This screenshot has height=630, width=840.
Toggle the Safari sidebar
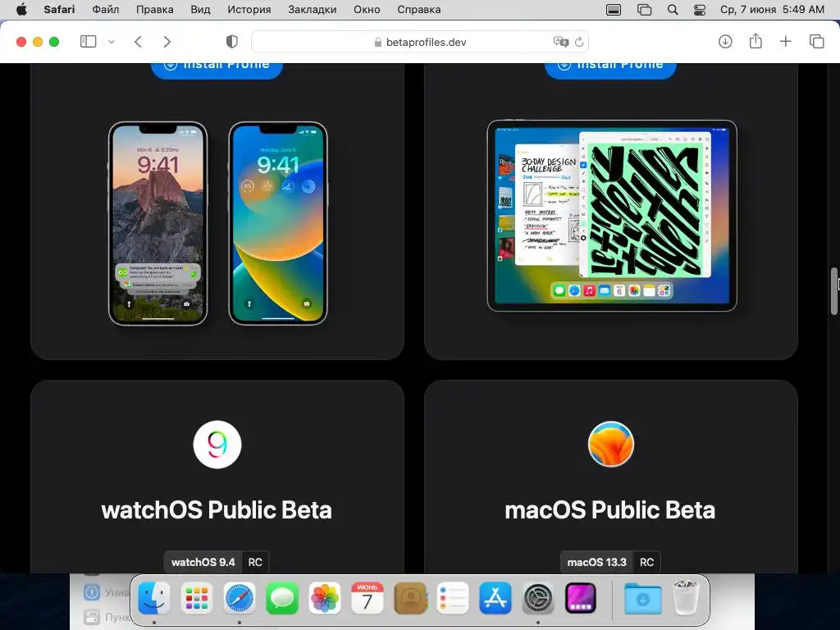coord(88,42)
